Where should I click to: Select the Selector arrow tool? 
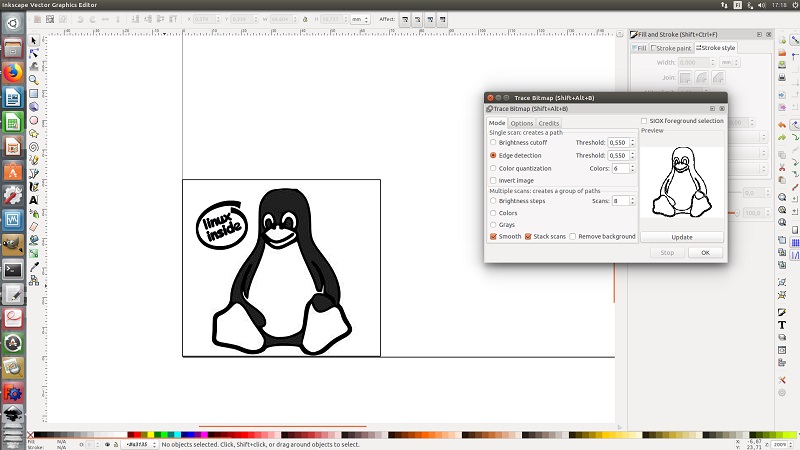tap(34, 40)
